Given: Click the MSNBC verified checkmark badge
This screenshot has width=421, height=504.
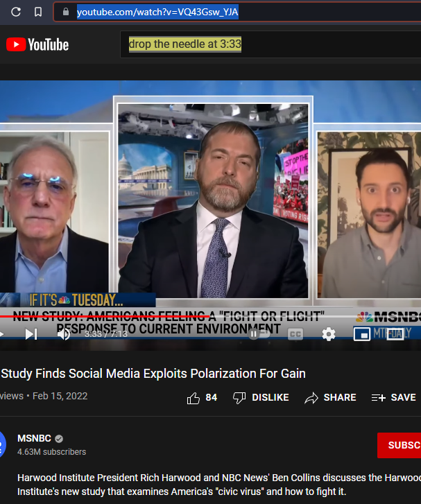Looking at the screenshot, I should pyautogui.click(x=59, y=439).
